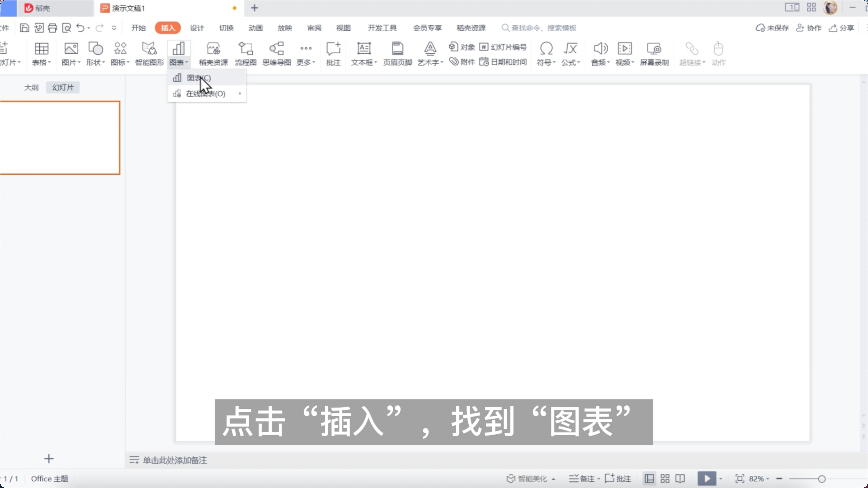The width and height of the screenshot is (868, 488).
Task: Insert 日期和时间 date and time
Action: point(503,62)
